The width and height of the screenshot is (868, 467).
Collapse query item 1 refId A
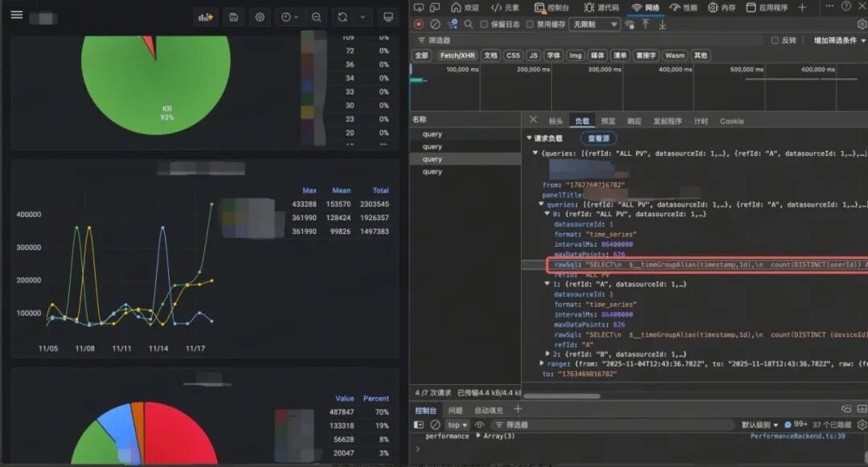tap(547, 284)
